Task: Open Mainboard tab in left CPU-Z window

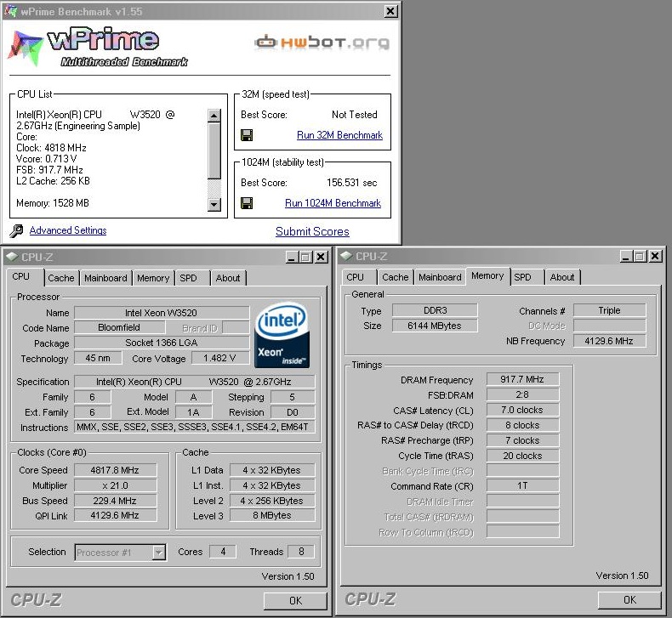Action: pos(105,278)
